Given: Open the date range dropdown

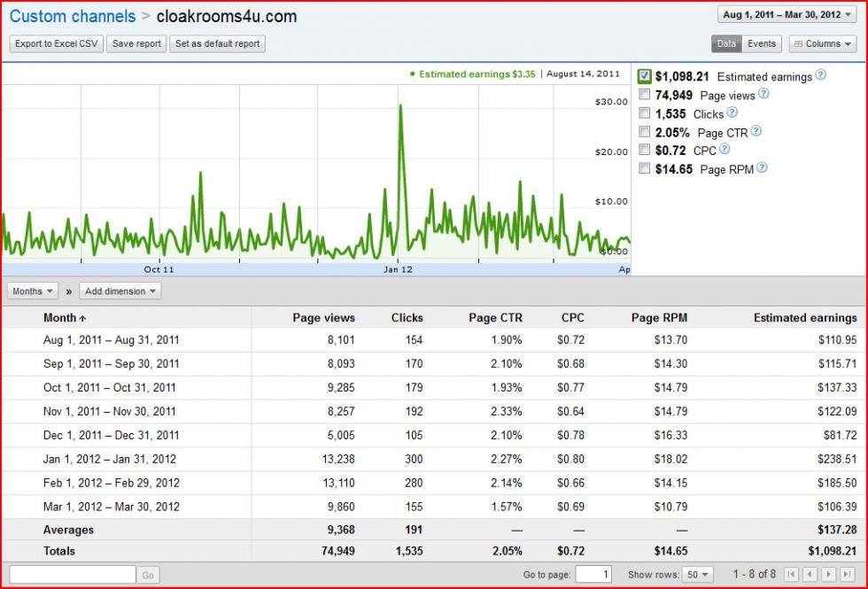Looking at the screenshot, I should (x=787, y=15).
